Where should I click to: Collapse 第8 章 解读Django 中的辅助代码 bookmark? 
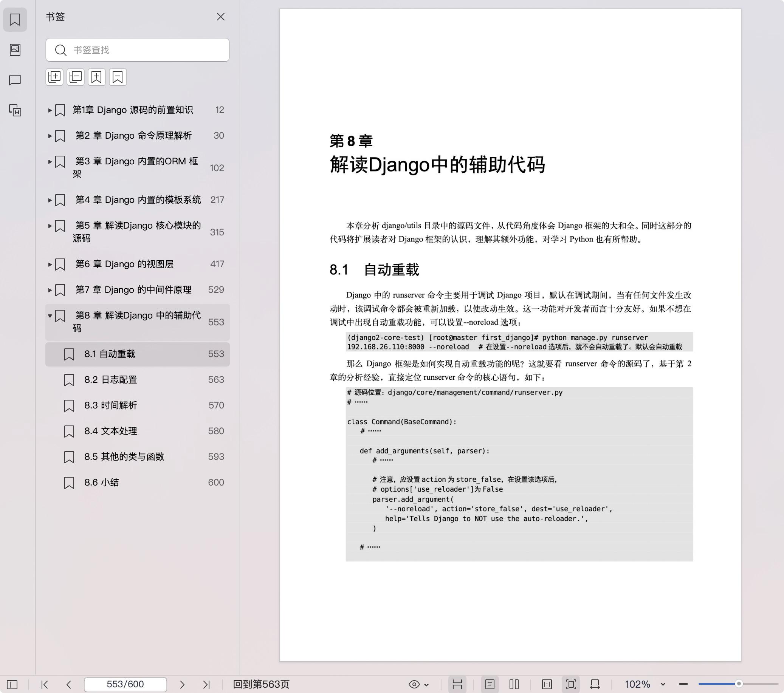point(50,316)
